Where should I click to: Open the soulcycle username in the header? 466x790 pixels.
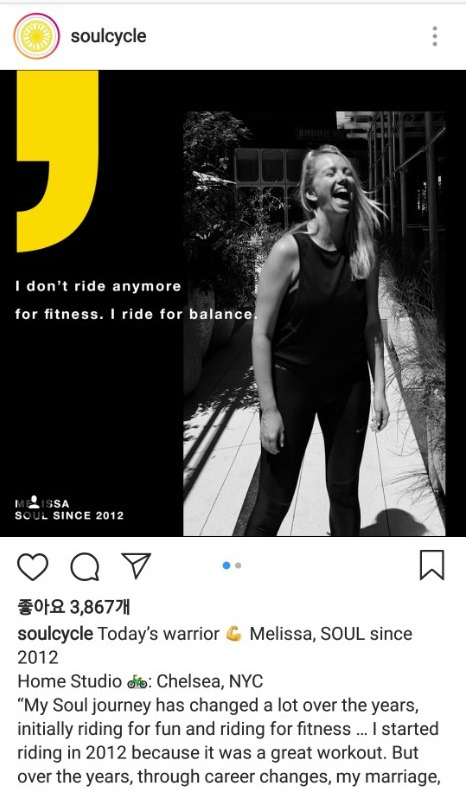pos(108,36)
